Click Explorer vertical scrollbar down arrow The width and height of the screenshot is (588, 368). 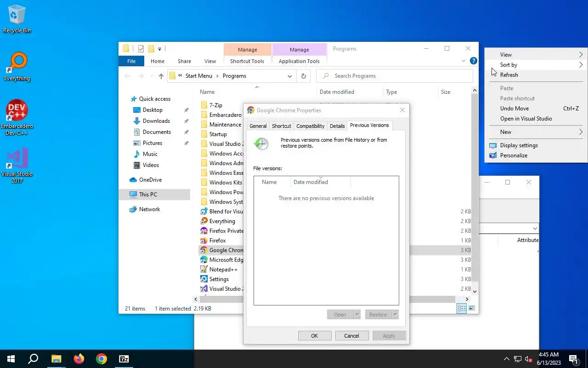[x=475, y=291]
